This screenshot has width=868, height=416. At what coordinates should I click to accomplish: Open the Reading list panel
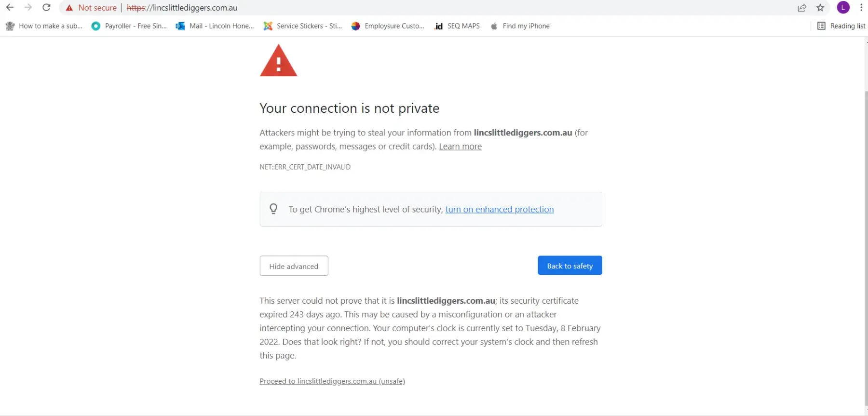tap(841, 26)
